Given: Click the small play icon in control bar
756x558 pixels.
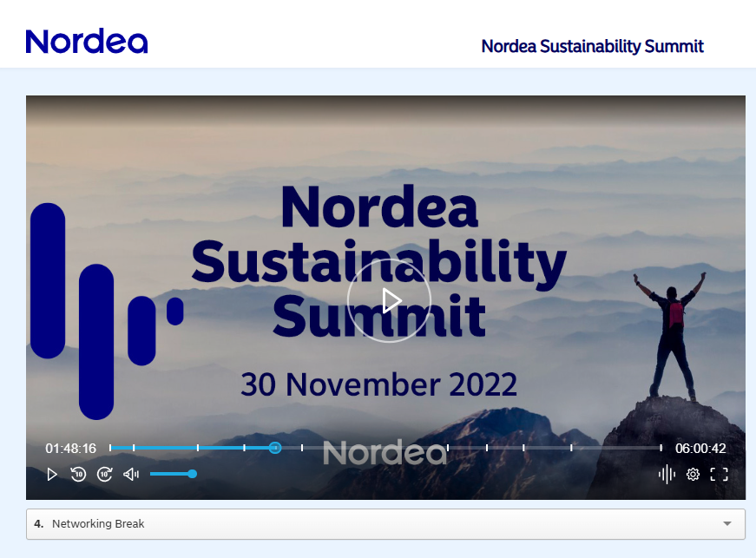Looking at the screenshot, I should point(52,475).
